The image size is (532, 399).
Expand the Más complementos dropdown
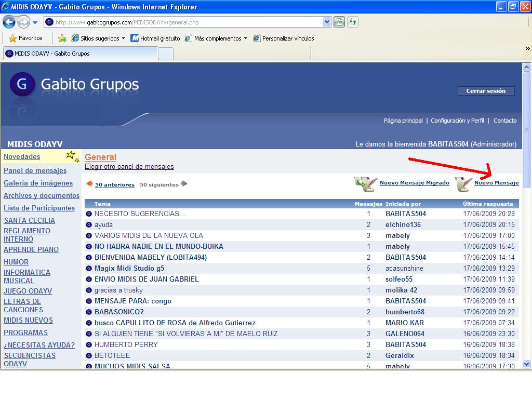click(x=245, y=38)
